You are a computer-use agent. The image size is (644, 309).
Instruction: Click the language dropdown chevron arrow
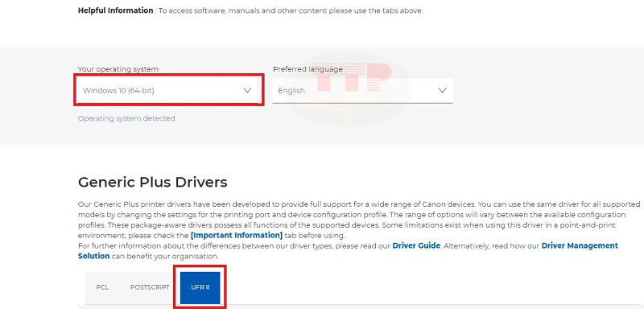pyautogui.click(x=442, y=90)
